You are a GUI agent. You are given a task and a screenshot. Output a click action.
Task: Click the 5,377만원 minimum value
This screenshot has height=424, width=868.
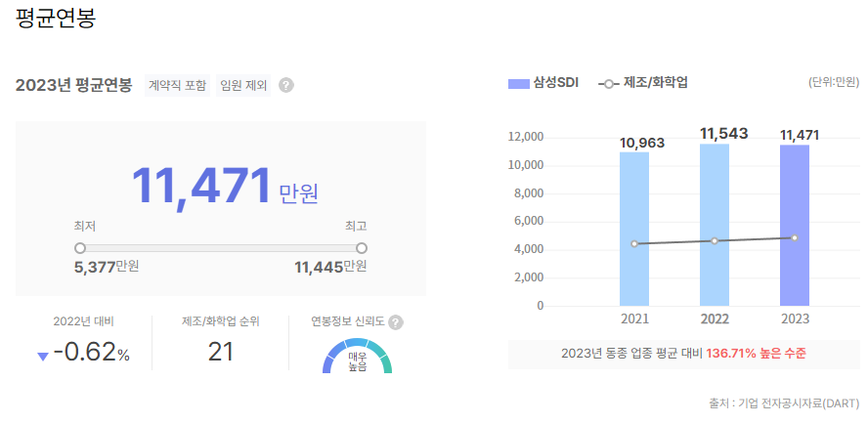(107, 267)
